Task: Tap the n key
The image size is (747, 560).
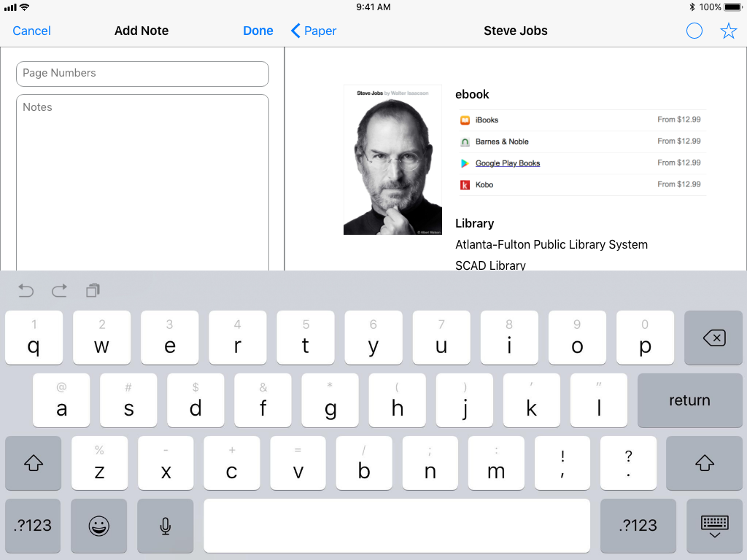Action: coord(430,463)
